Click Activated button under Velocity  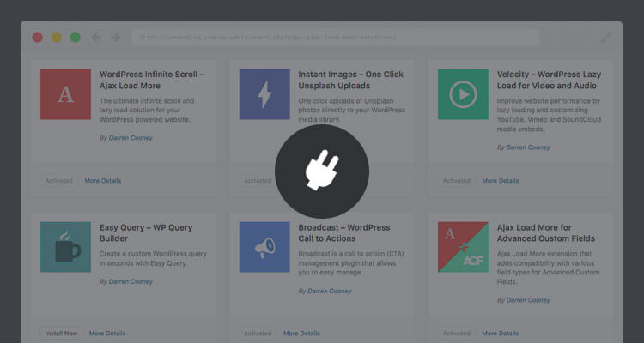click(456, 181)
